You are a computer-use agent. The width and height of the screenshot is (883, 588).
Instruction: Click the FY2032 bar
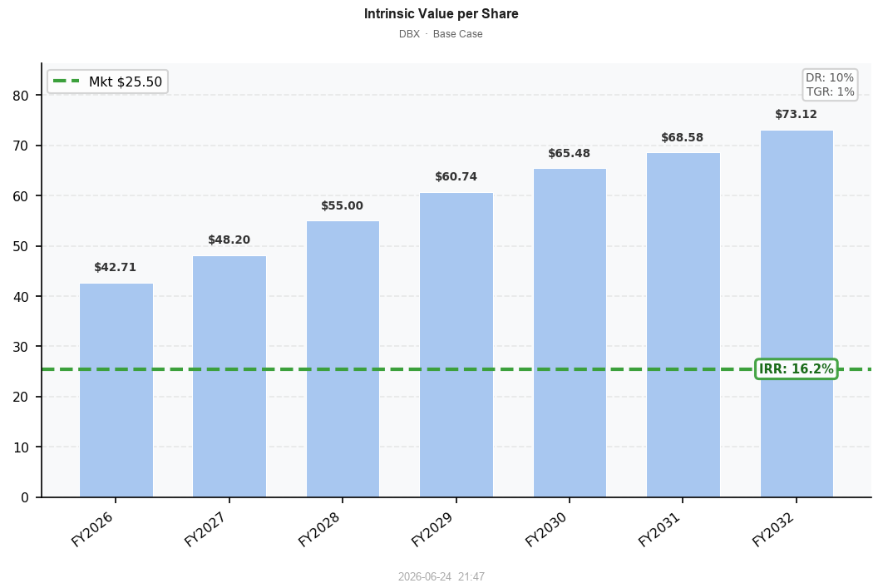pyautogui.click(x=797, y=314)
